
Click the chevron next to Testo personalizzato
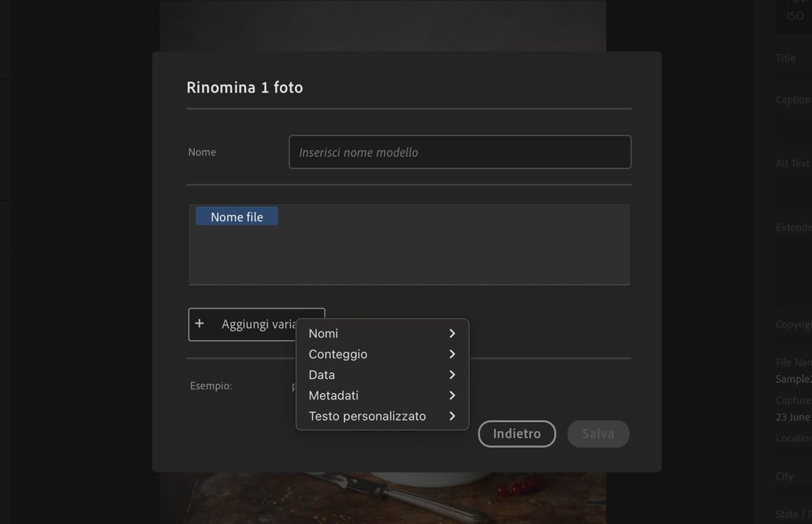coord(452,416)
